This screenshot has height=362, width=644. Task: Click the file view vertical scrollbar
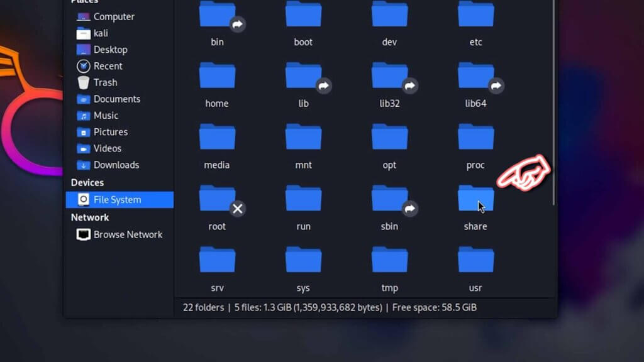553,102
